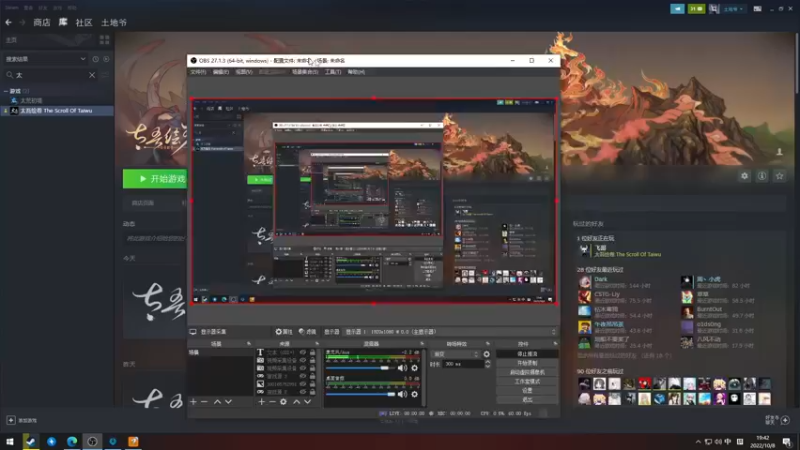Remove selected OBS source with minus
The height and width of the screenshot is (450, 800).
point(272,402)
